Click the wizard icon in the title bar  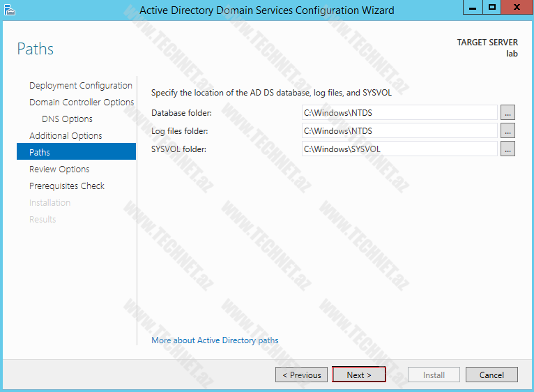pyautogui.click(x=9, y=9)
